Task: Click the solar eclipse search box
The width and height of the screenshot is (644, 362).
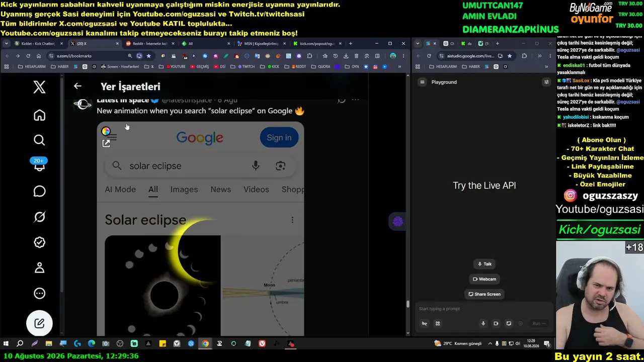Action: pyautogui.click(x=200, y=166)
